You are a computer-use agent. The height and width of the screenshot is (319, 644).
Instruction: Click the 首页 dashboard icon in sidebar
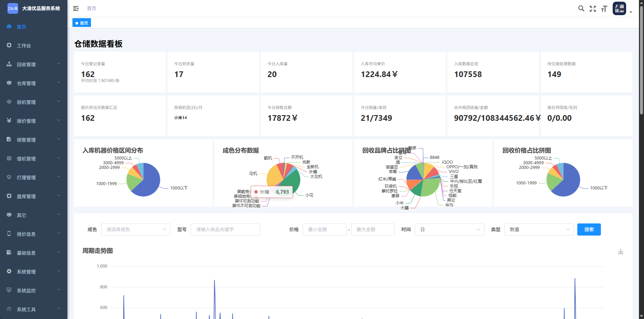[x=9, y=27]
